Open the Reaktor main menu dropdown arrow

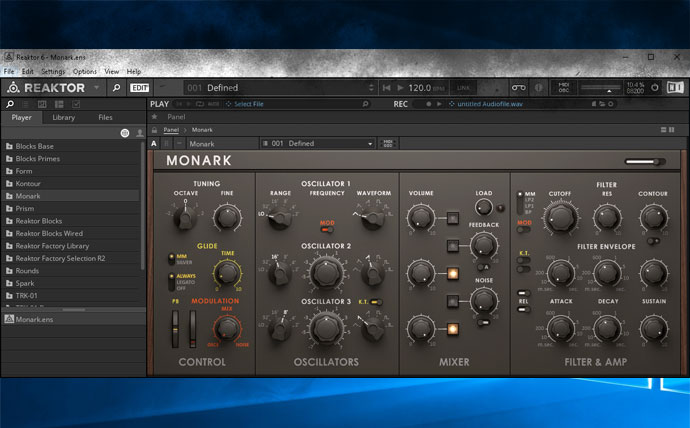pyautogui.click(x=96, y=88)
